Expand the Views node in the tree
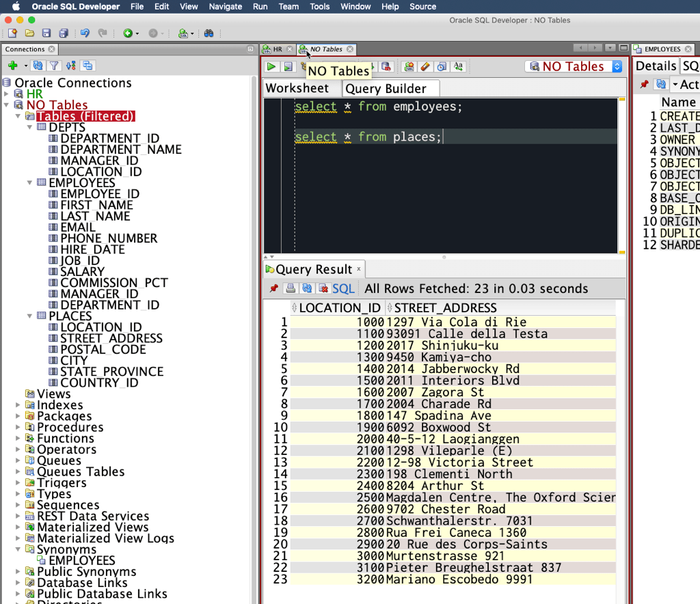This screenshot has width=700, height=604. 19,394
